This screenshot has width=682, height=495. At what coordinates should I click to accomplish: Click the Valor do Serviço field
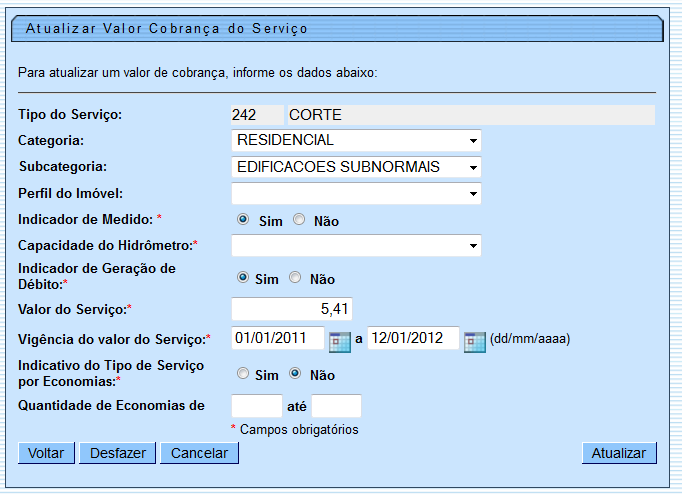click(292, 309)
